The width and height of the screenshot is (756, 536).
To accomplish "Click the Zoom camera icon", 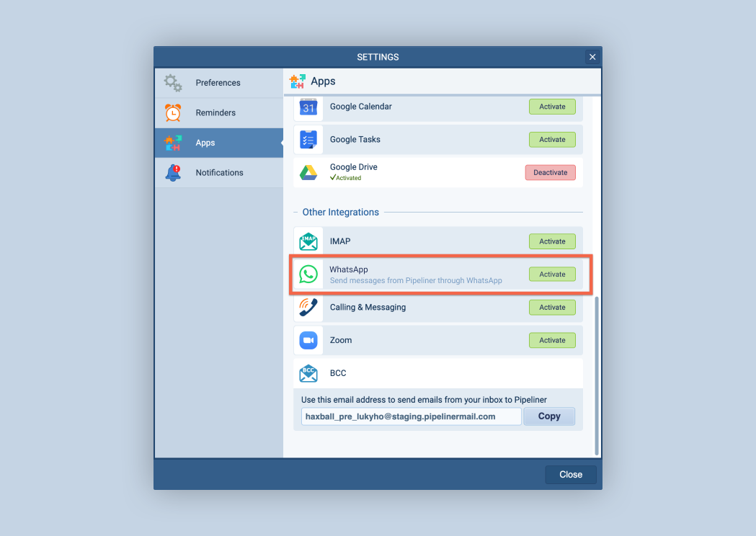I will [x=308, y=340].
